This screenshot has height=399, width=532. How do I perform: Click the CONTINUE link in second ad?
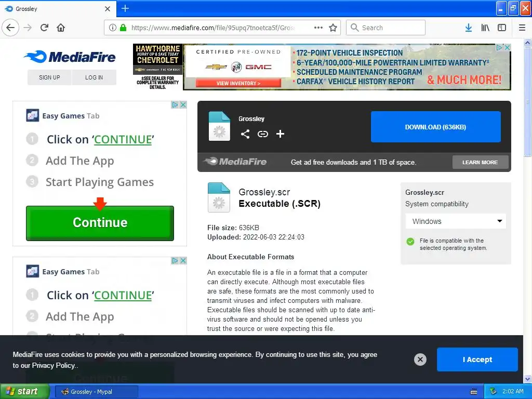123,295
